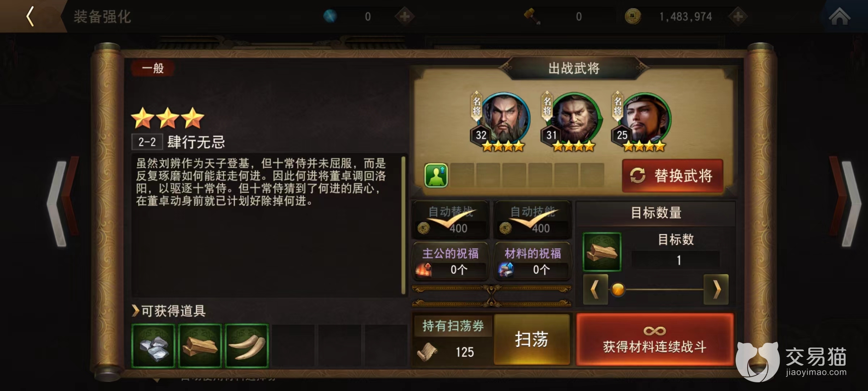Click the 替换武将 replace generals button

[673, 176]
